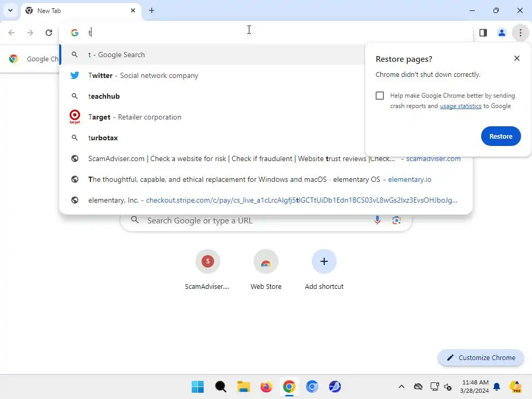The image size is (532, 399).
Task: Click the Chrome taskbar icon
Action: coord(289,387)
